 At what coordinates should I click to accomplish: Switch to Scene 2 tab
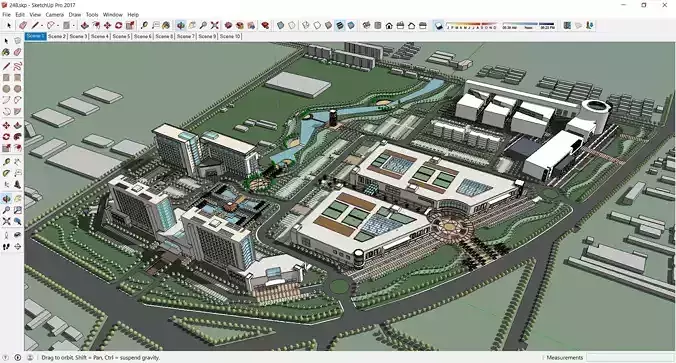point(57,36)
